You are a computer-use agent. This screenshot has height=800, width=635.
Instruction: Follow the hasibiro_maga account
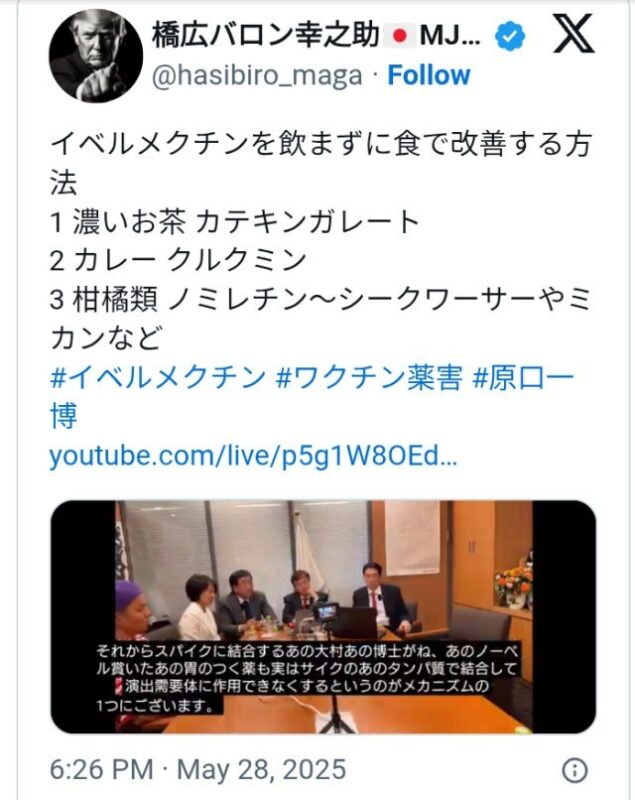[428, 76]
